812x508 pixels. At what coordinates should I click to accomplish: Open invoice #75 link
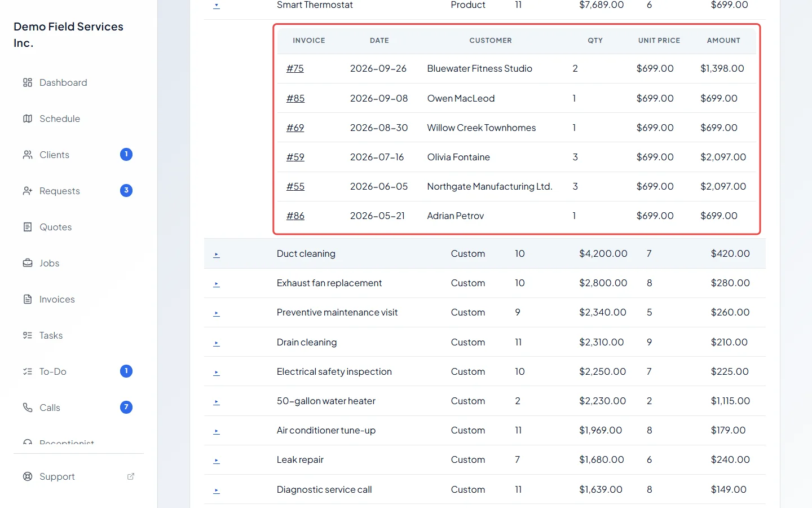[x=295, y=68]
